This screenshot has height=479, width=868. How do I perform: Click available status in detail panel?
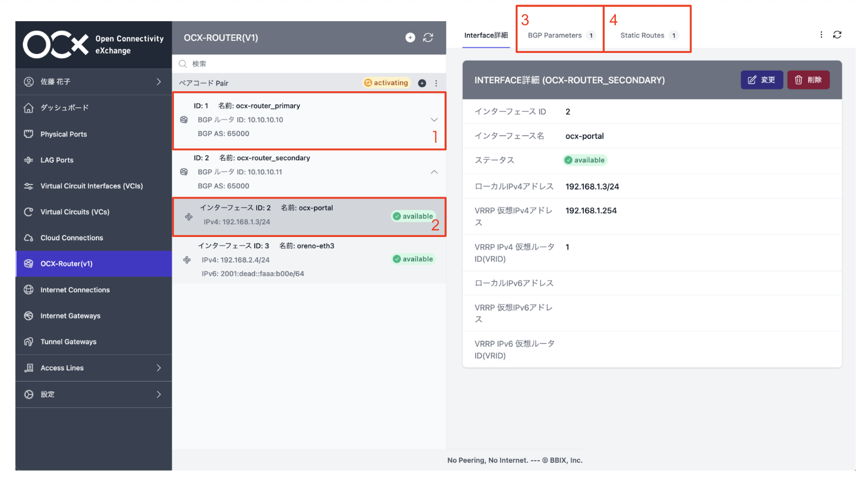tap(585, 160)
